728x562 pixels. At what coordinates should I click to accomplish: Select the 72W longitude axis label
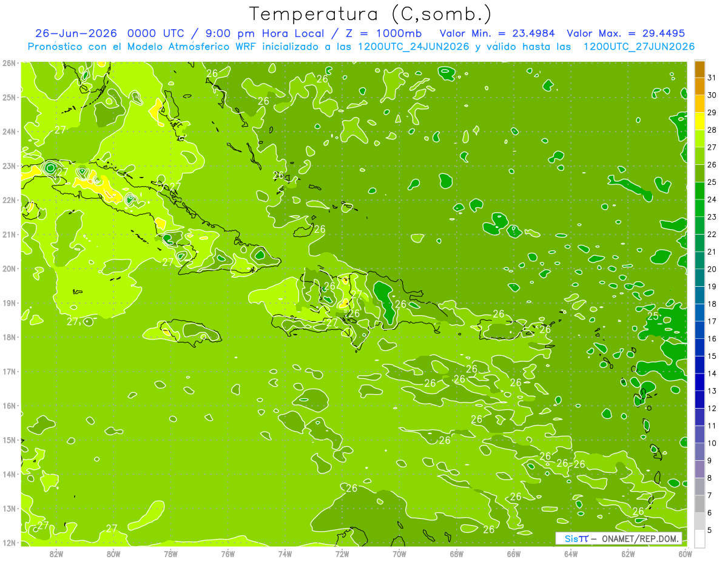click(x=342, y=554)
